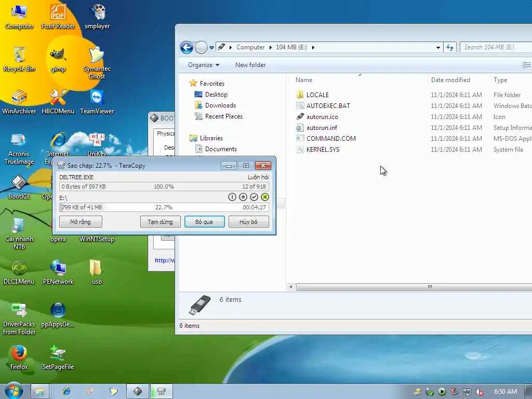Select autorun.inf file
532x399 pixels.
[x=322, y=128]
